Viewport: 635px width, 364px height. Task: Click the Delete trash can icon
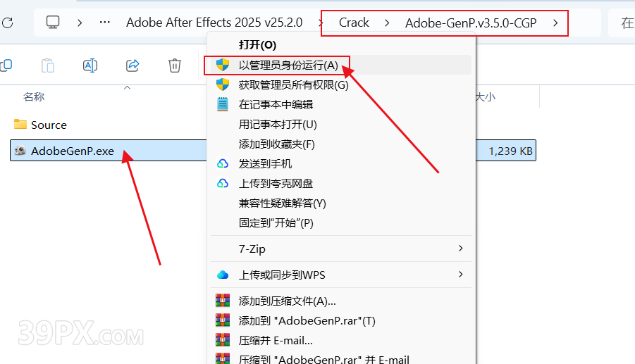[175, 65]
